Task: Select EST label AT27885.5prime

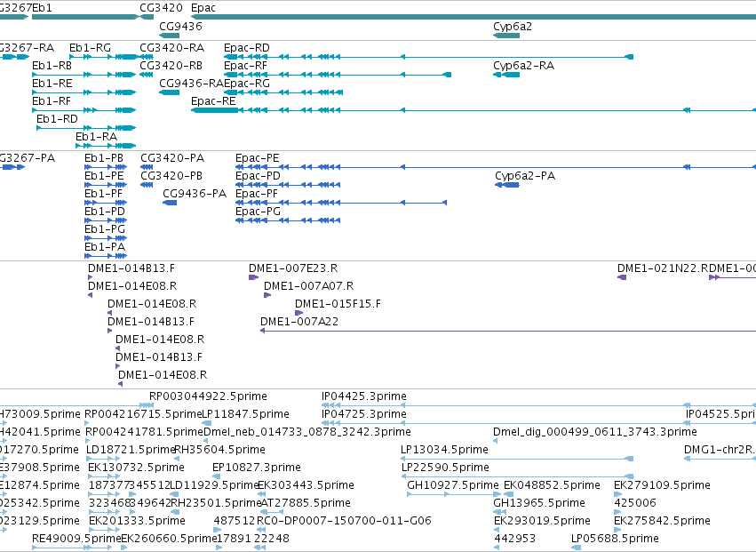Action: coord(306,503)
